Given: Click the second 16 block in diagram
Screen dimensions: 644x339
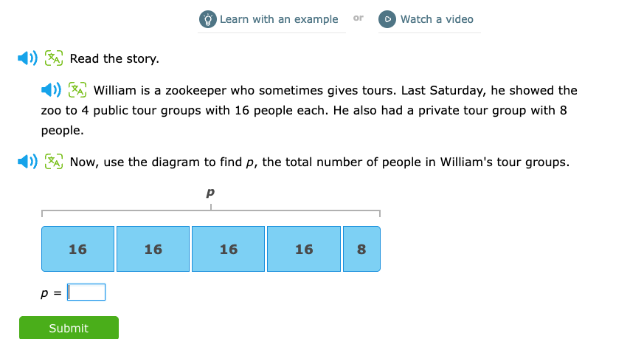Looking at the screenshot, I should pos(153,249).
